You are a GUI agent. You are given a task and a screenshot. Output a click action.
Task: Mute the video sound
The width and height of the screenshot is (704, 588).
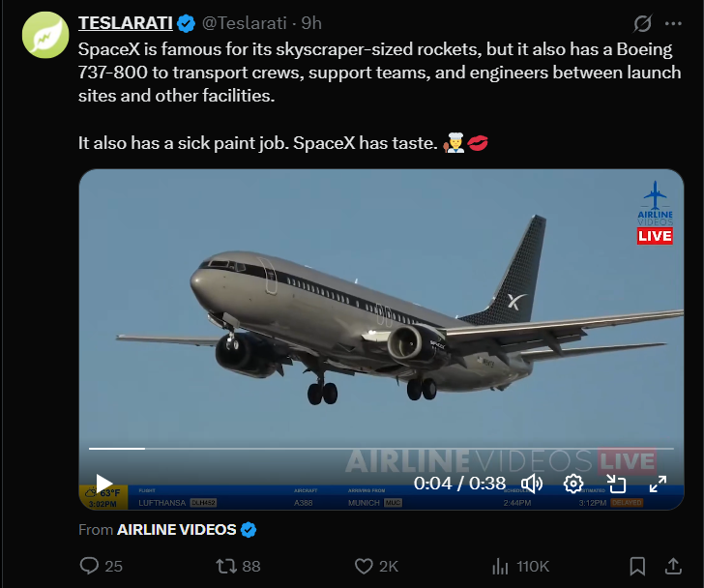click(x=532, y=484)
